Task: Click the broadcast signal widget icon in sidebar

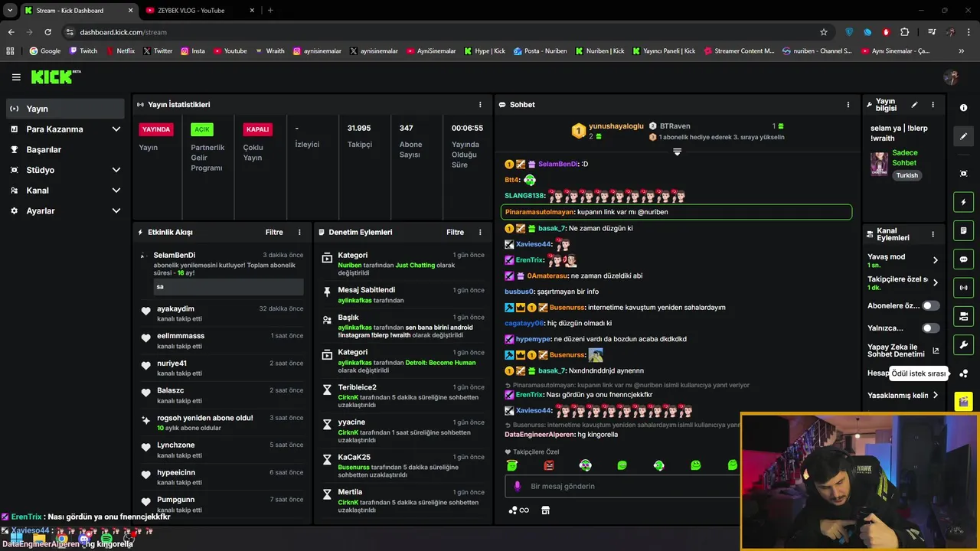Action: pos(963,288)
